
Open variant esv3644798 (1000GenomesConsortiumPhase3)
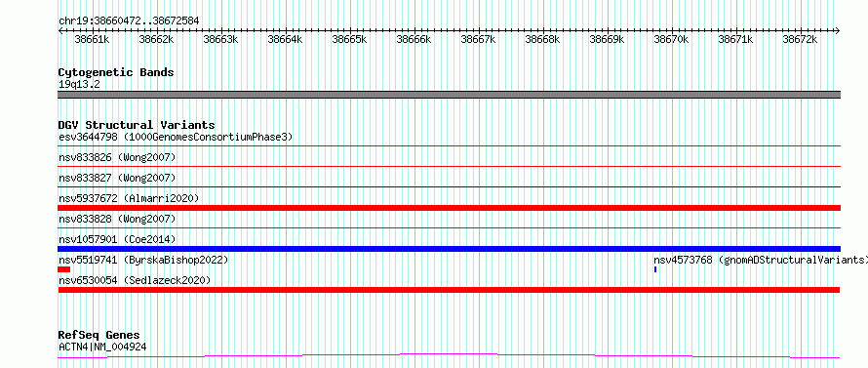(176, 137)
